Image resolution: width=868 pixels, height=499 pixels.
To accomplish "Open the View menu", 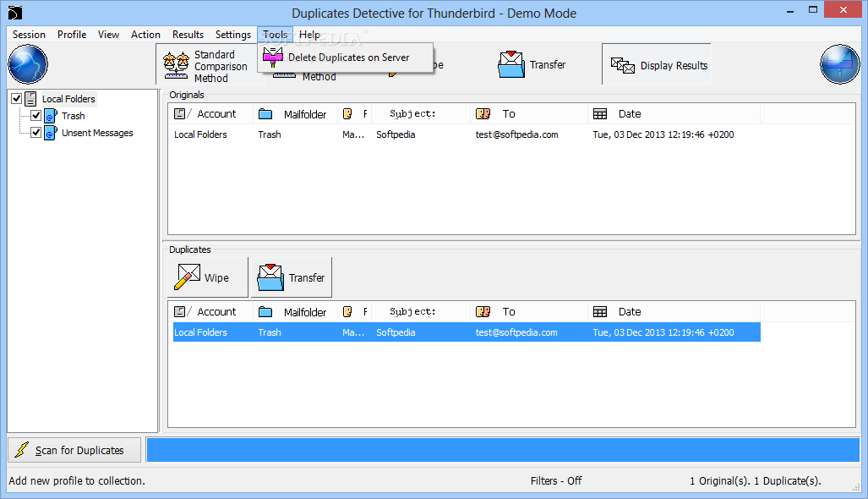I will (x=108, y=35).
